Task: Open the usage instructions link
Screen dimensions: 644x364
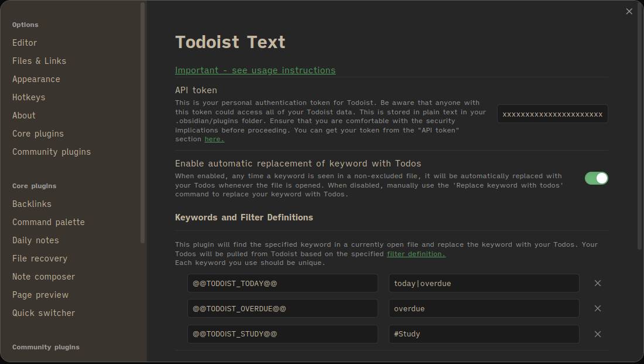Action: 255,70
